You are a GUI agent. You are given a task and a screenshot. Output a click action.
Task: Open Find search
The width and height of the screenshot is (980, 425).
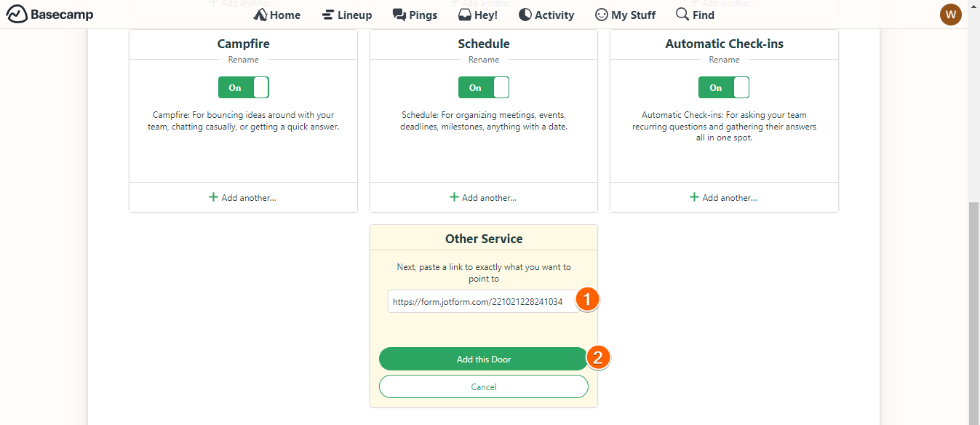[695, 15]
